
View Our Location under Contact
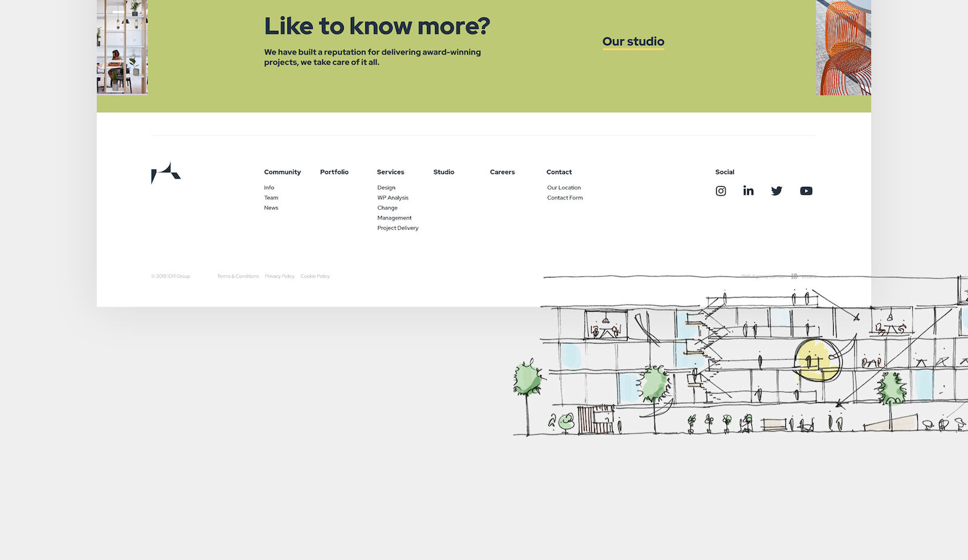[564, 188]
